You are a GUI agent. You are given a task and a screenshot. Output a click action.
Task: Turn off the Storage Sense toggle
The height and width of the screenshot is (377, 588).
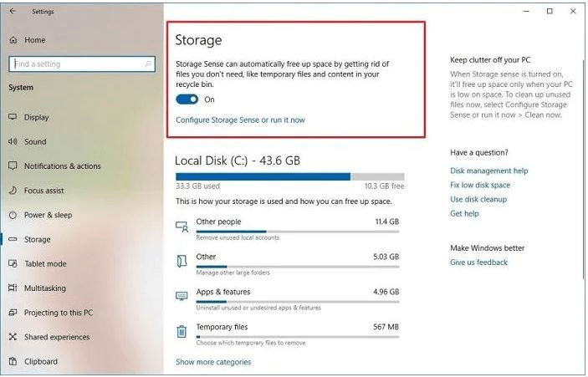pyautogui.click(x=187, y=99)
